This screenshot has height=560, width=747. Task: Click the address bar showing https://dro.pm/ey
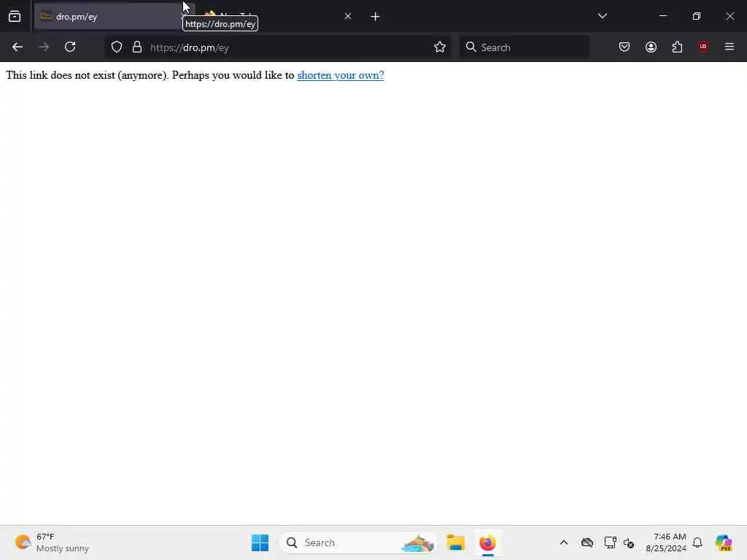pos(286,47)
